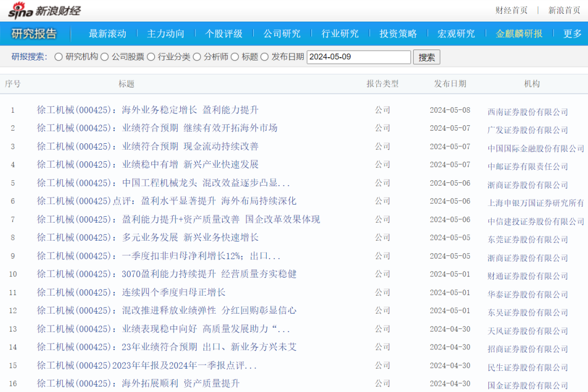Open the 最新滚动 menu tab
This screenshot has width=588, height=392.
(x=107, y=34)
